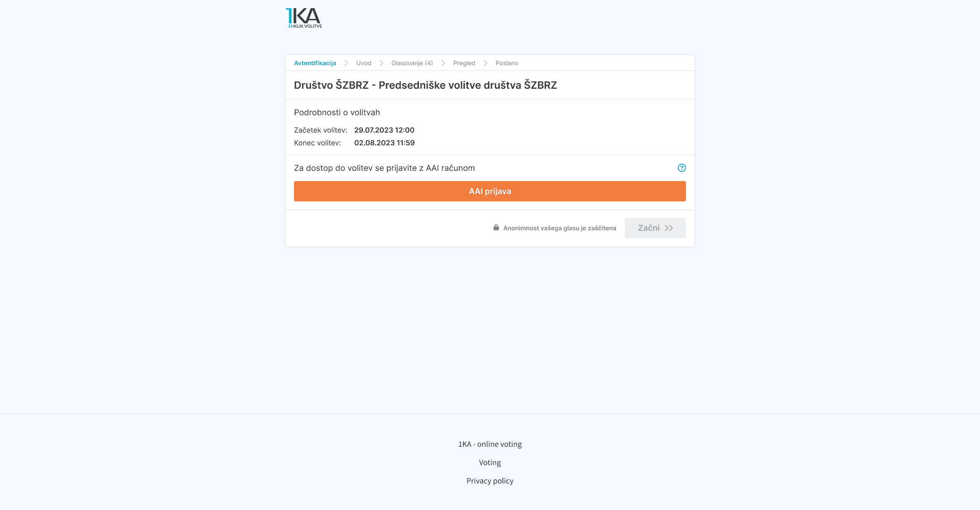Switch to the Pregled step
This screenshot has height=510, width=980.
click(x=464, y=63)
